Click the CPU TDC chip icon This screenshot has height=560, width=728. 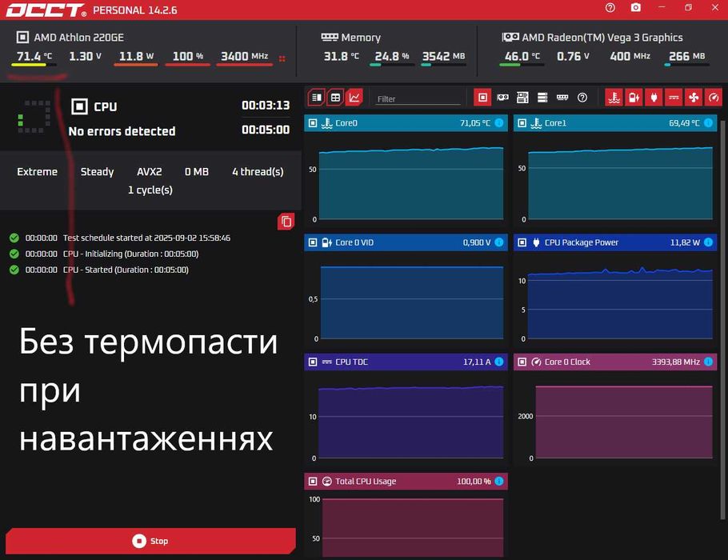click(313, 362)
